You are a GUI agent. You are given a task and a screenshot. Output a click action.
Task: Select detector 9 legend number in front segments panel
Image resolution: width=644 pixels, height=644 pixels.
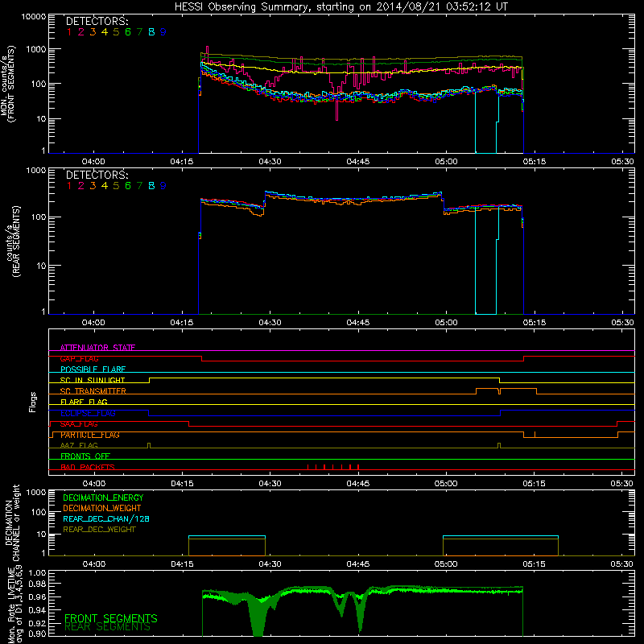click(x=163, y=32)
